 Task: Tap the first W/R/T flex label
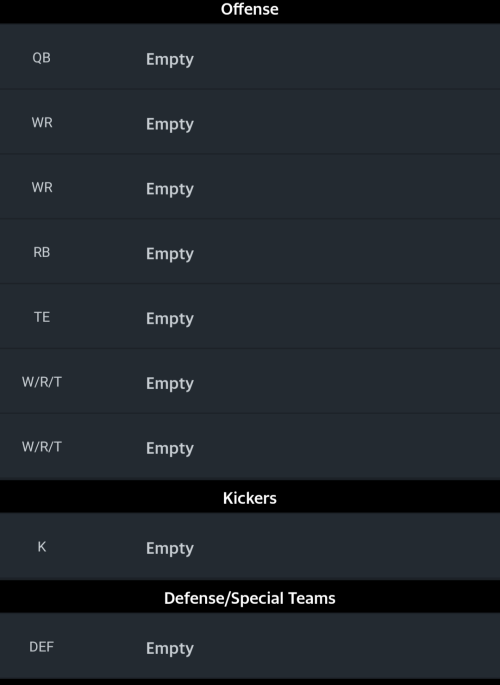[42, 382]
